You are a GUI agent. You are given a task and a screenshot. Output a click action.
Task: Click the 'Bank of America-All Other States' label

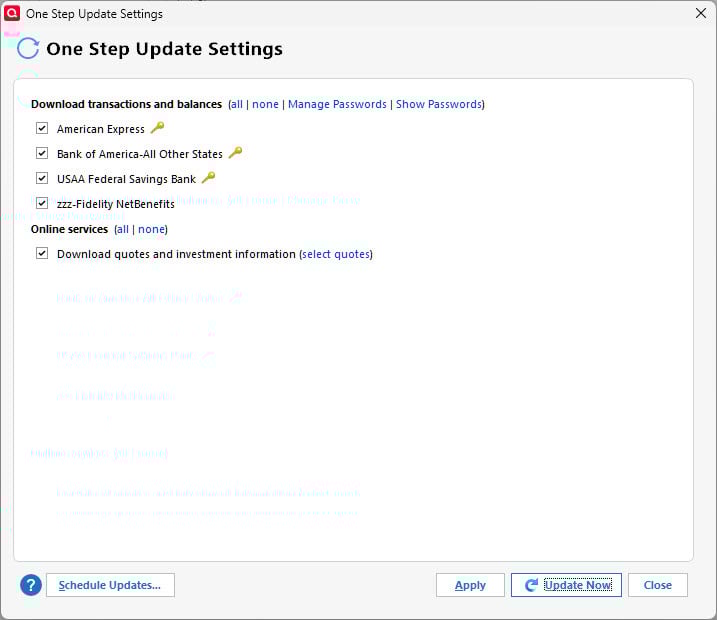(139, 154)
